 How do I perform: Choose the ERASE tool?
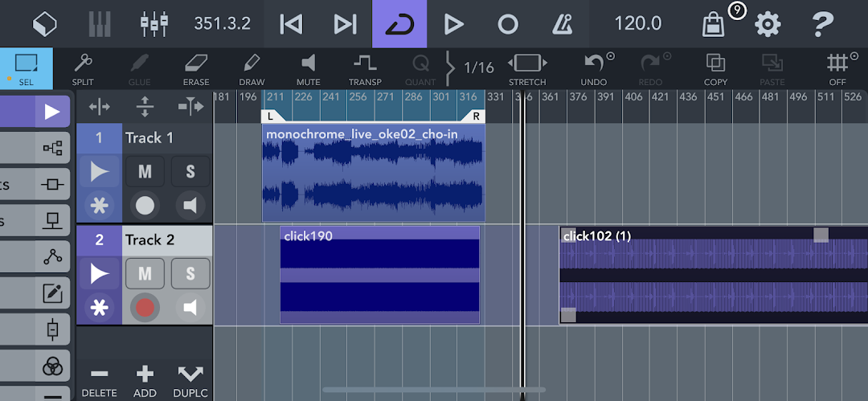coord(196,68)
